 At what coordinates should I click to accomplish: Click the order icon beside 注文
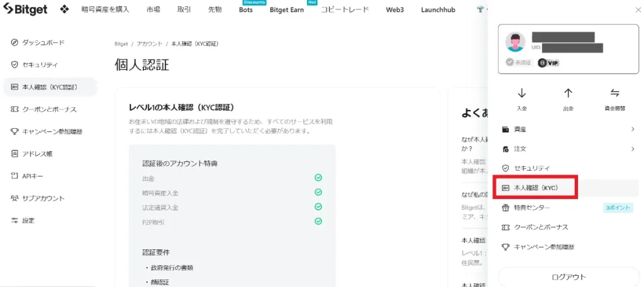point(506,149)
